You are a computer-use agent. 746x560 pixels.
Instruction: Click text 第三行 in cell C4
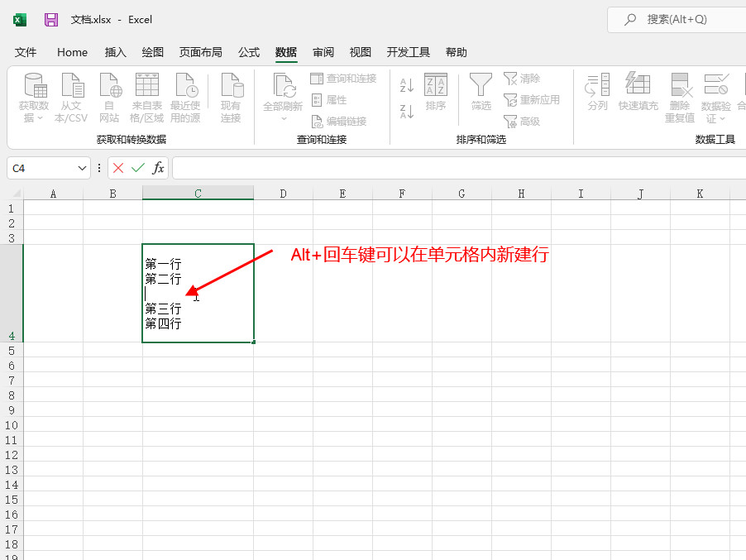[x=163, y=309]
